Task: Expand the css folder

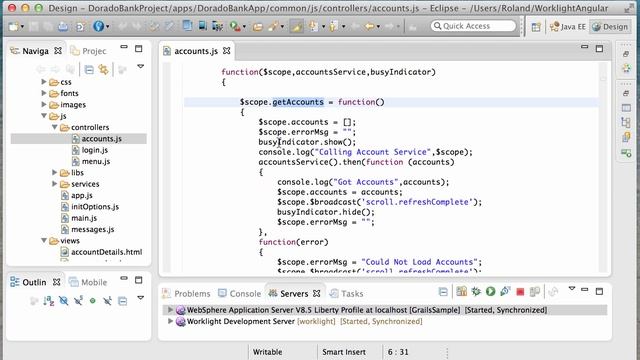Action: pyautogui.click(x=44, y=82)
